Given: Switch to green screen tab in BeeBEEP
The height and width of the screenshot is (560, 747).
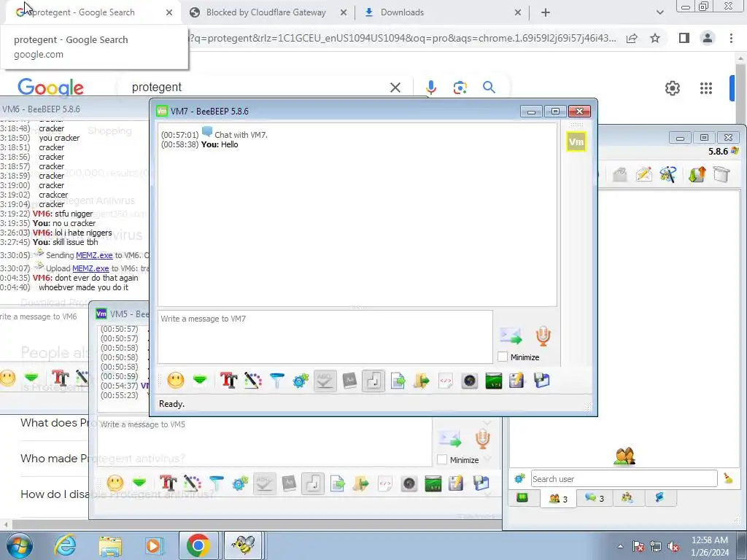Looking at the screenshot, I should [x=522, y=498].
